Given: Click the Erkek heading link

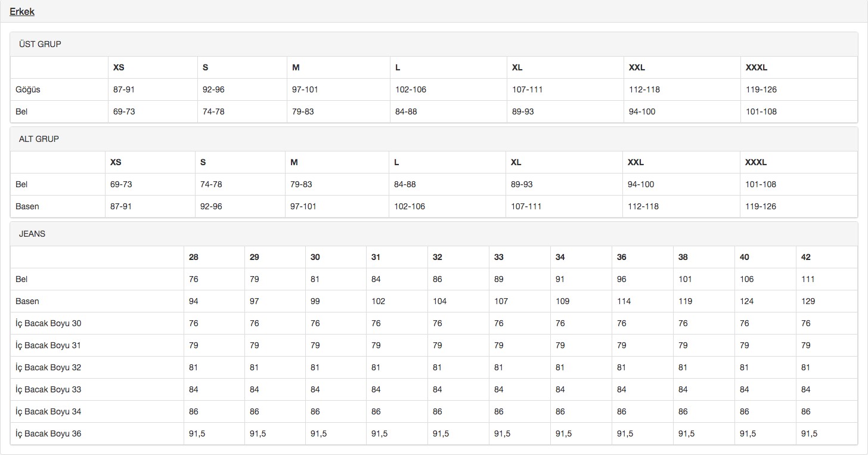Looking at the screenshot, I should (22, 11).
